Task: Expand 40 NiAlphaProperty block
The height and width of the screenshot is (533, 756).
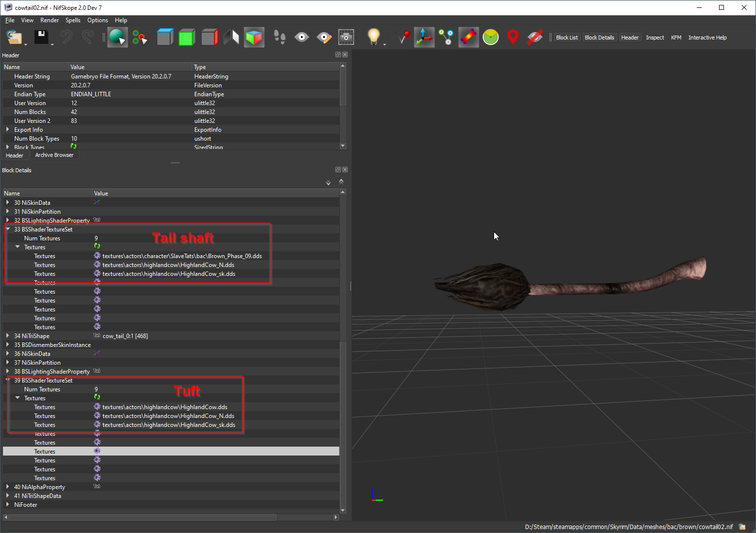Action: click(x=7, y=487)
